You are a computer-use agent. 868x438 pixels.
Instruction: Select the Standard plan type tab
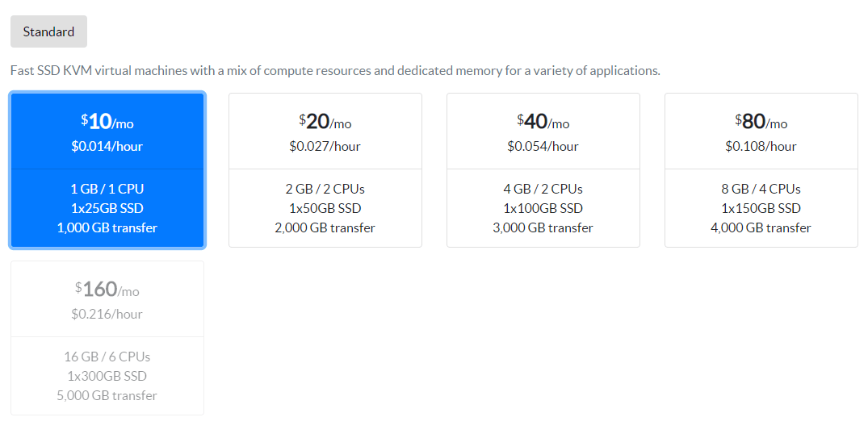(48, 31)
